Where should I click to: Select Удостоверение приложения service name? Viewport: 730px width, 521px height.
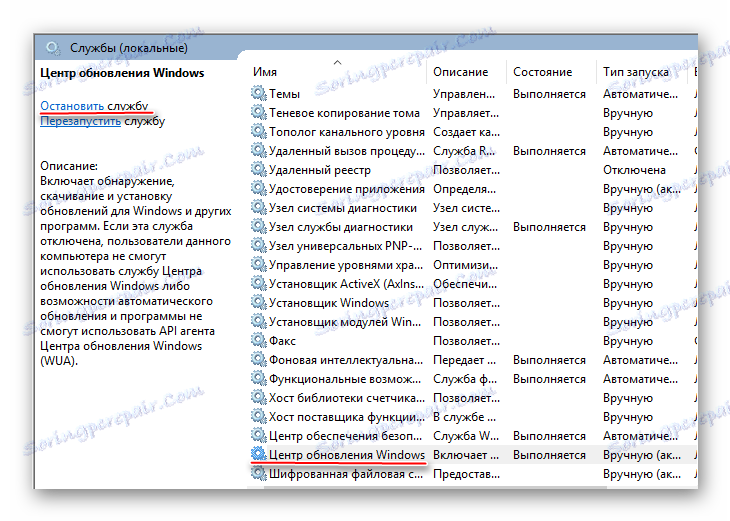click(347, 189)
